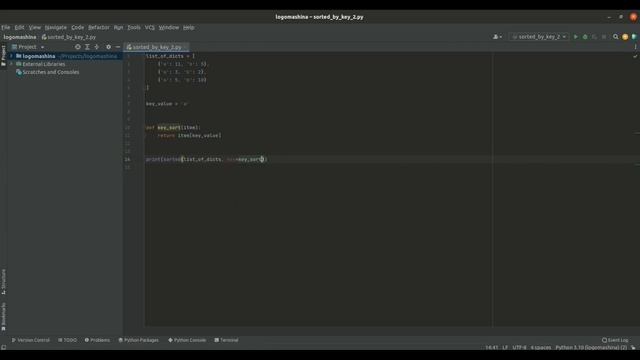Click Expand All icon in Project panel
The image size is (640, 360).
(x=87, y=47)
